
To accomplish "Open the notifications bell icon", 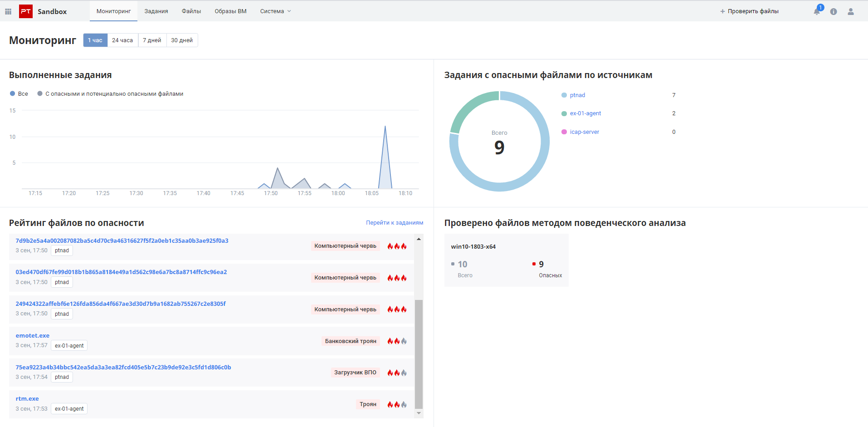I will coord(817,11).
